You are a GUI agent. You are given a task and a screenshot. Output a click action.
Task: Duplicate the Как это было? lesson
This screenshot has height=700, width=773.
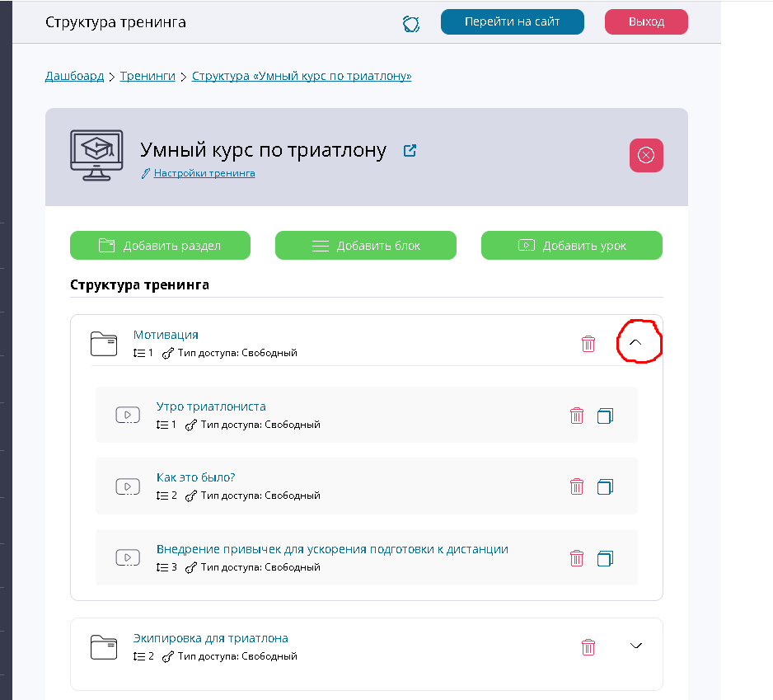coord(605,486)
